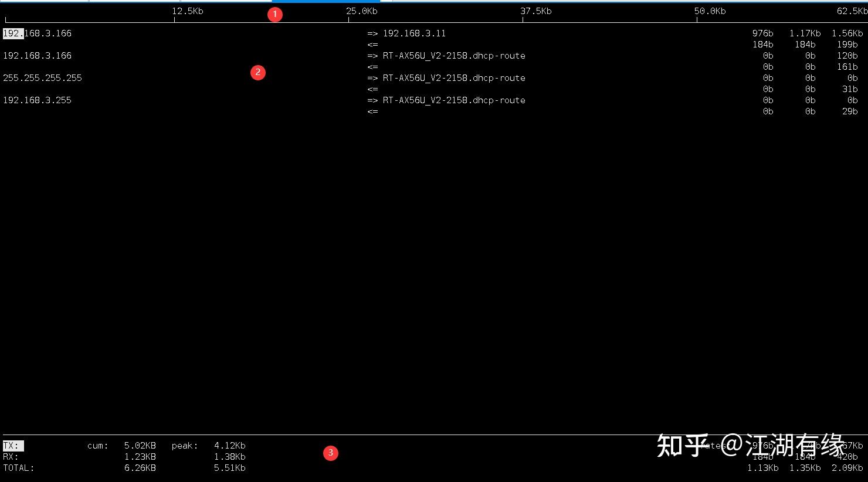Click the 37.5Kb scale marker
868x482 pixels.
[535, 11]
